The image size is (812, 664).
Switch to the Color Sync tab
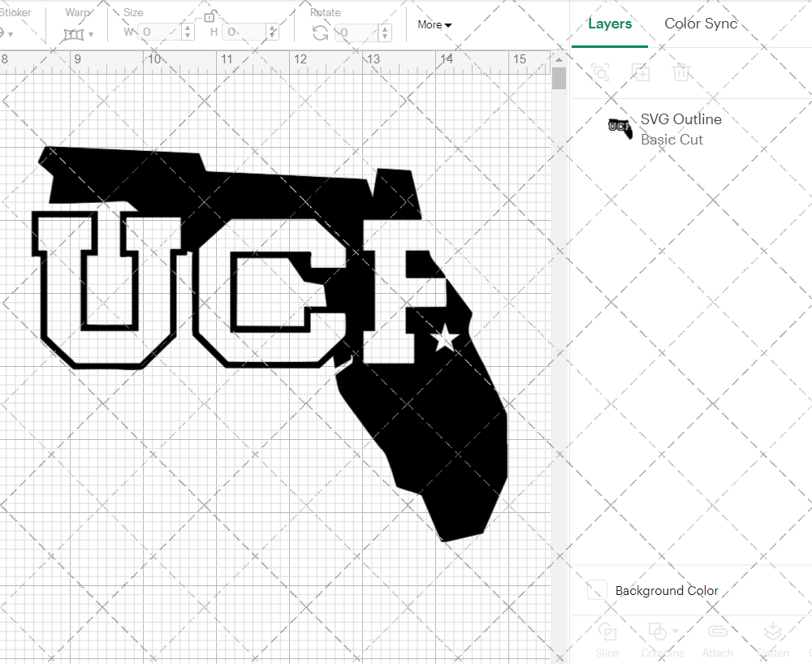click(700, 24)
